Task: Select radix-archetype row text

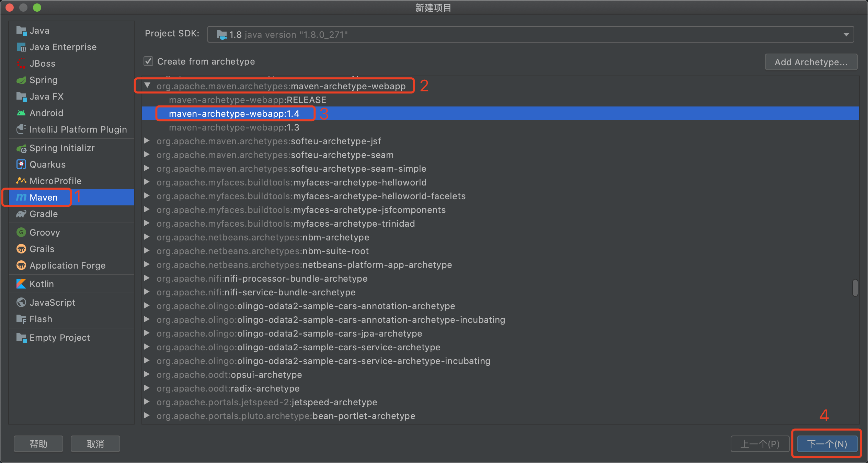Action: [228, 388]
